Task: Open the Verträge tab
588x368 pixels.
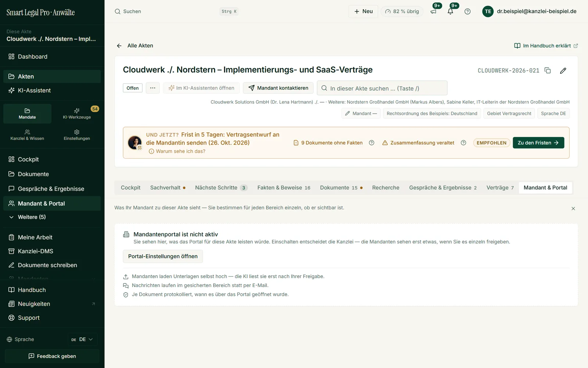Action: coord(500,188)
